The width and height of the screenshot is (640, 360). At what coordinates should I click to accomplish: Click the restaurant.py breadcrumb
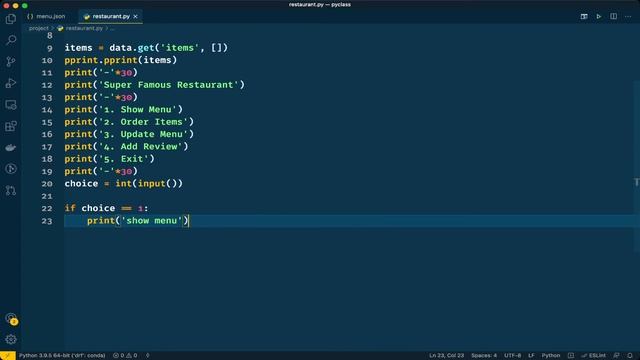[x=84, y=28]
